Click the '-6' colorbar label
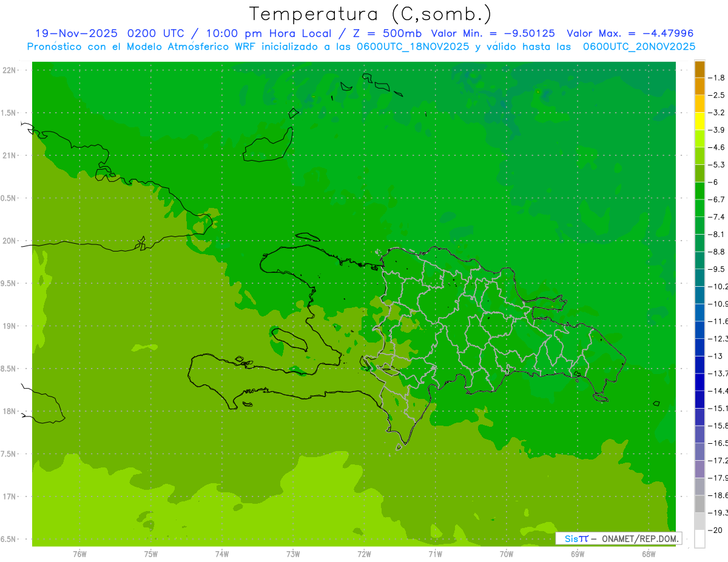Viewport: 728px width, 562px height. [x=713, y=182]
